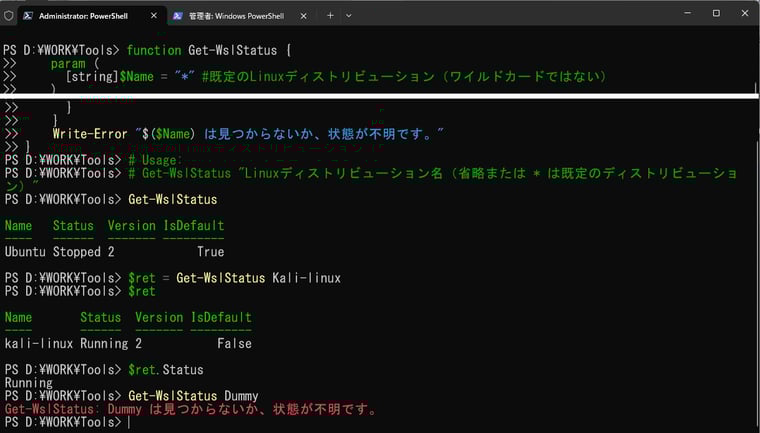Image resolution: width=760 pixels, height=433 pixels.
Task: Click the Write-Error command text
Action: tap(90, 134)
